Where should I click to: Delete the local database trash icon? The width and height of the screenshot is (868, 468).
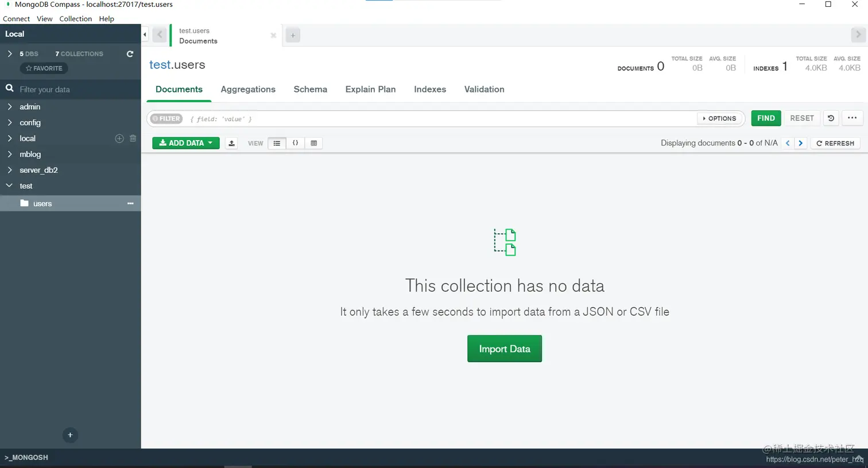[133, 138]
